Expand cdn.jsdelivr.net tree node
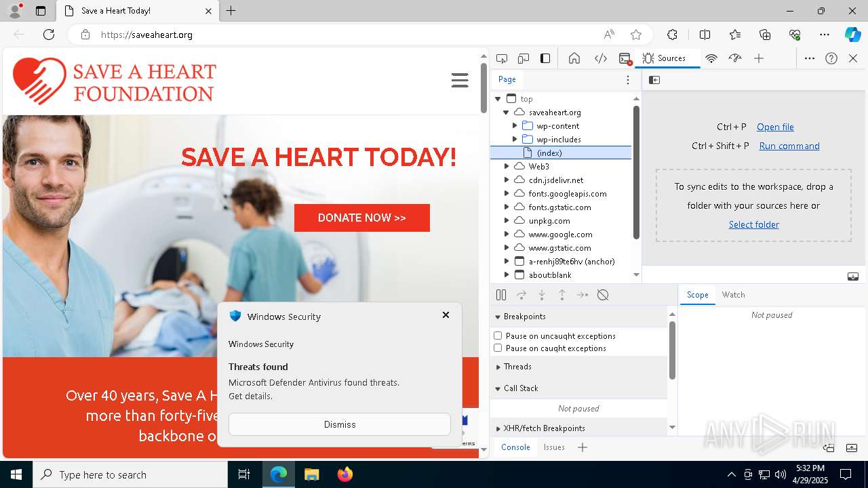Screen dimensions: 868x488 (x=506, y=180)
